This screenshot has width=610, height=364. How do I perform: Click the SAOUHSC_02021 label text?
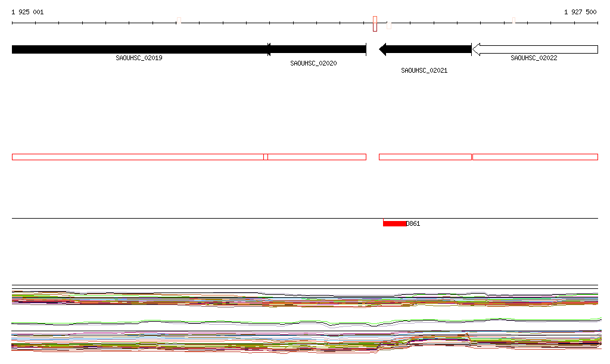(424, 70)
